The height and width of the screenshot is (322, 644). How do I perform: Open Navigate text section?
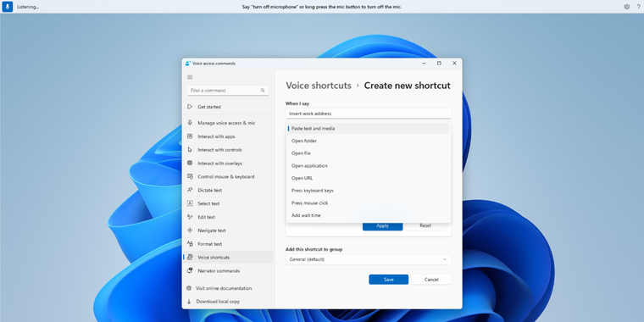tap(228, 230)
